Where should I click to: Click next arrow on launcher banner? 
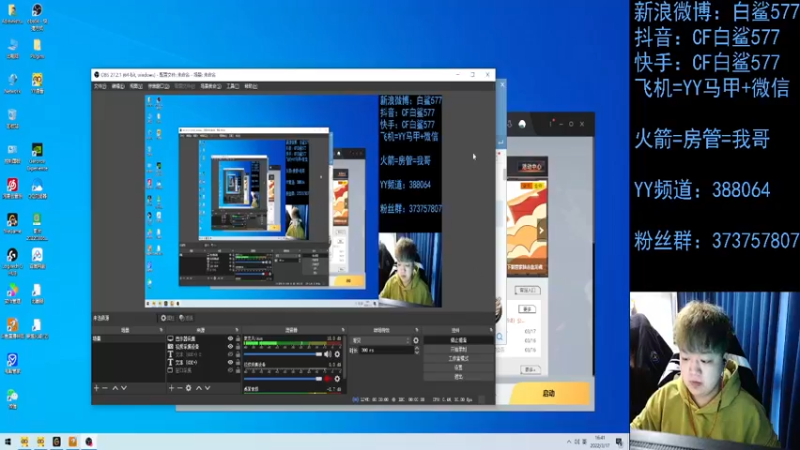(541, 231)
